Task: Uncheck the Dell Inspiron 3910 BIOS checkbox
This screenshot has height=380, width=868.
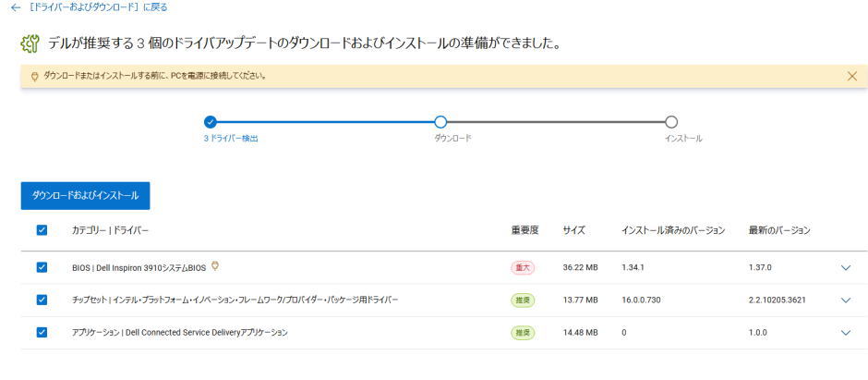Action: tap(42, 267)
